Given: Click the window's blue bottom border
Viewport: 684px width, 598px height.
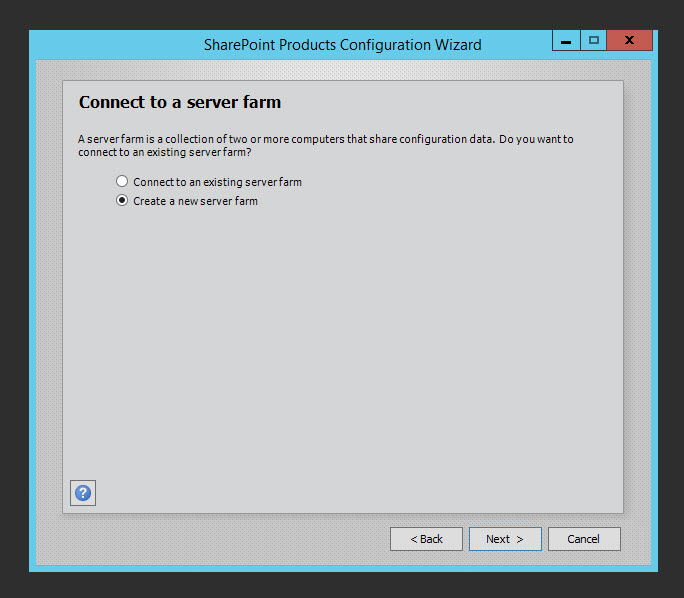Looking at the screenshot, I should pos(340,567).
